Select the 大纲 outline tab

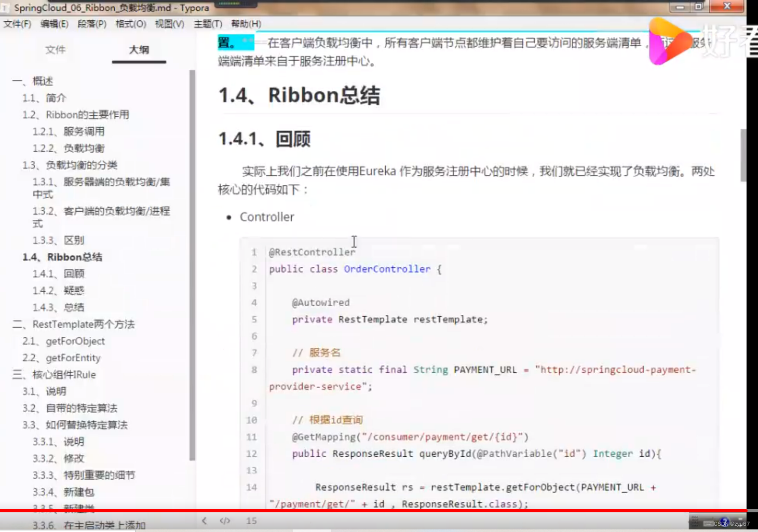coord(138,49)
